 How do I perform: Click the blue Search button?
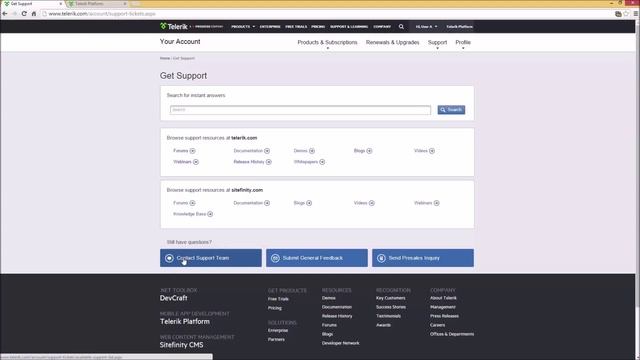451,110
